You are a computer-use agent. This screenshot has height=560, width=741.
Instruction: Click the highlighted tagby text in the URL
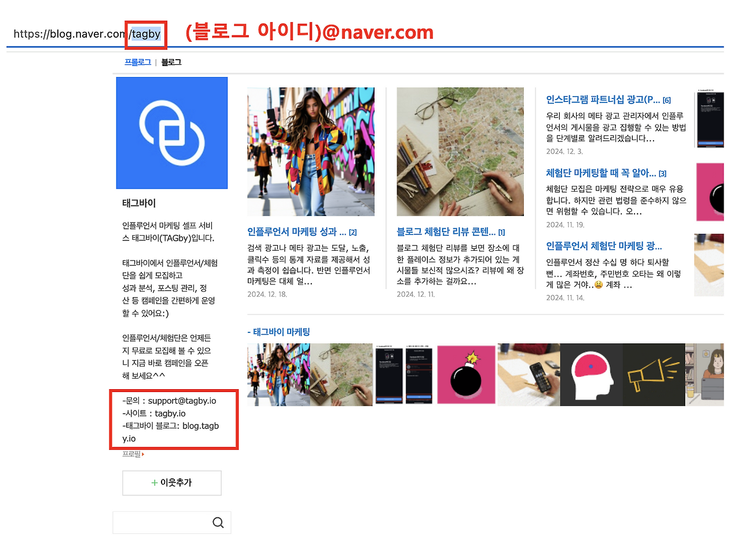pyautogui.click(x=145, y=34)
